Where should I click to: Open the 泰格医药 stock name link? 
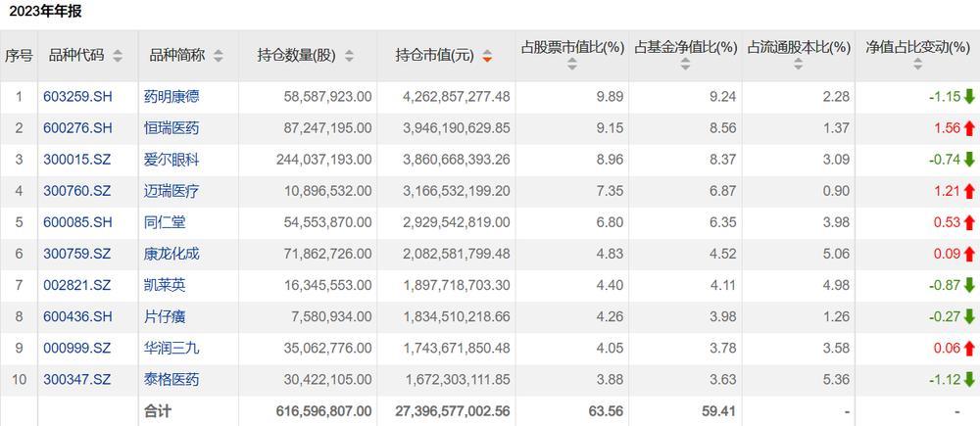coord(171,379)
